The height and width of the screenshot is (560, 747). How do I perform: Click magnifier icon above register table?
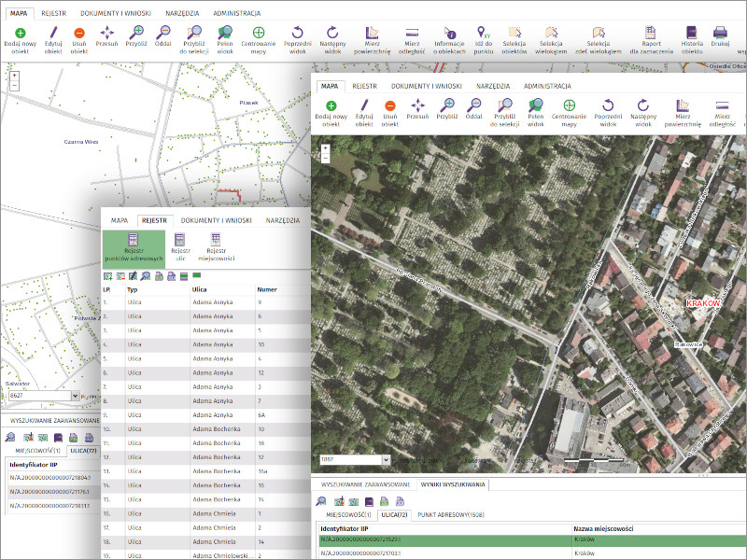click(x=146, y=276)
